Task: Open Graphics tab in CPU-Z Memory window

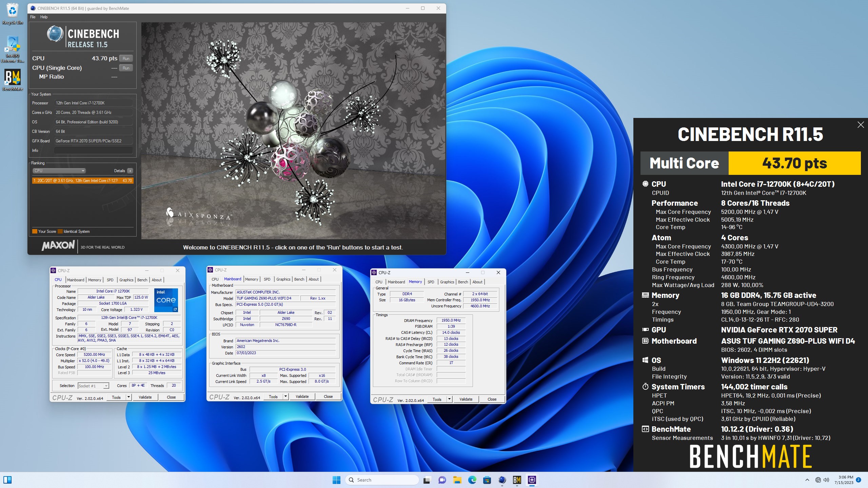Action: point(447,282)
